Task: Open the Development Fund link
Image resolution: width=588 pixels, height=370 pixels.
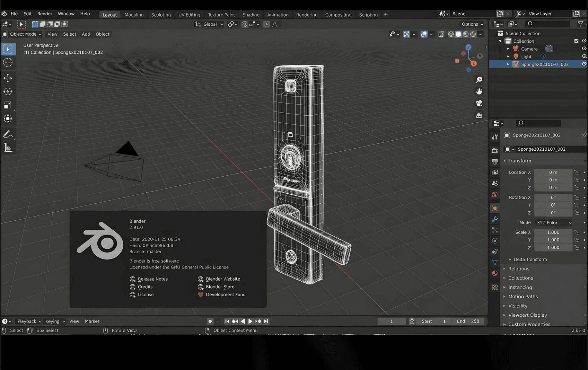Action: [x=222, y=294]
